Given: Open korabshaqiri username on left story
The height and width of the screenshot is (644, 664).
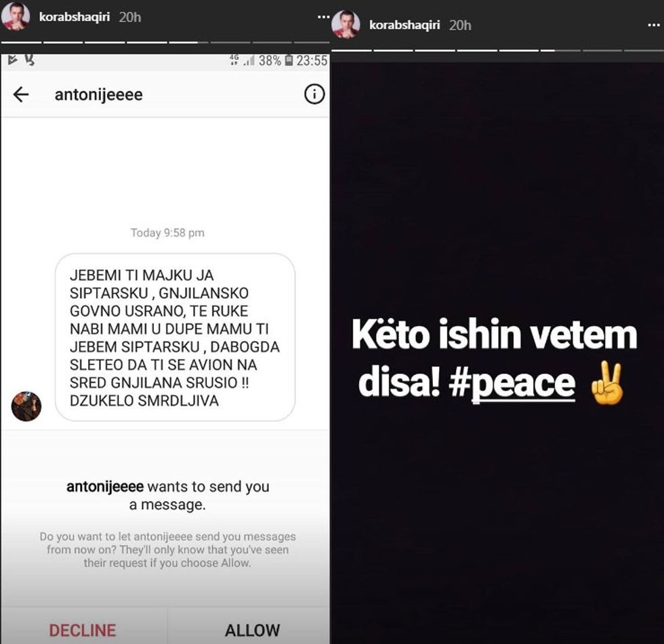Looking at the screenshot, I should point(74,17).
